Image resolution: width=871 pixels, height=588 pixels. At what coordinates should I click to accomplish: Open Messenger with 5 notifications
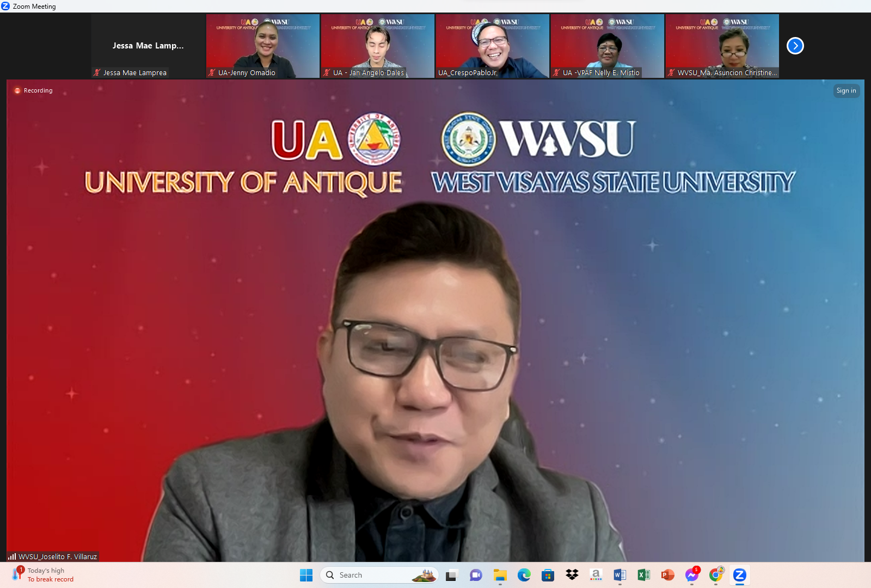(691, 575)
